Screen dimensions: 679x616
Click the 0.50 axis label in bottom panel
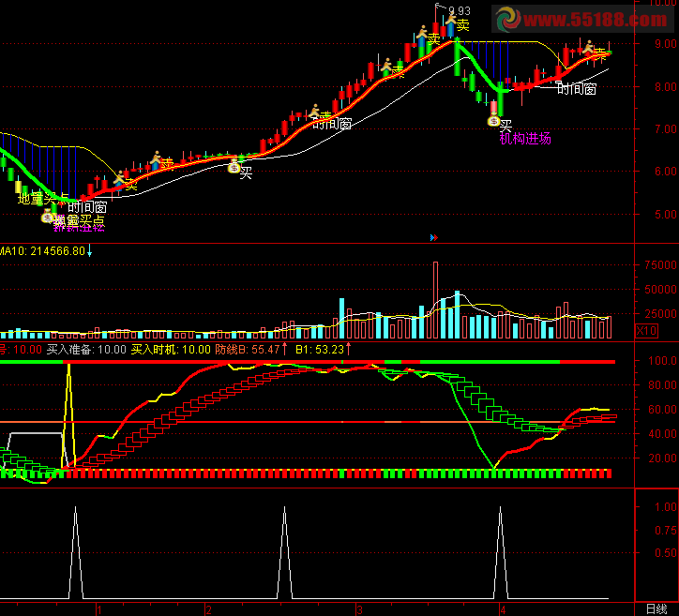pos(666,553)
